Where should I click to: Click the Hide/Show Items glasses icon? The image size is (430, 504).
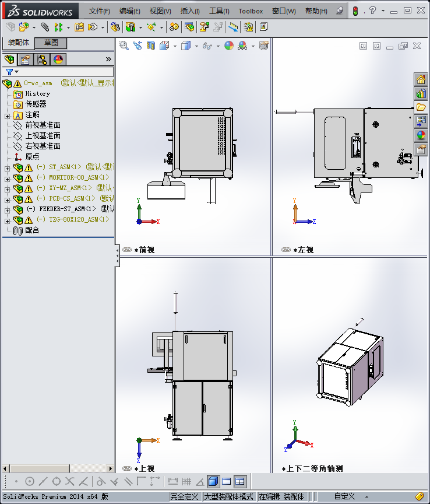point(207,46)
